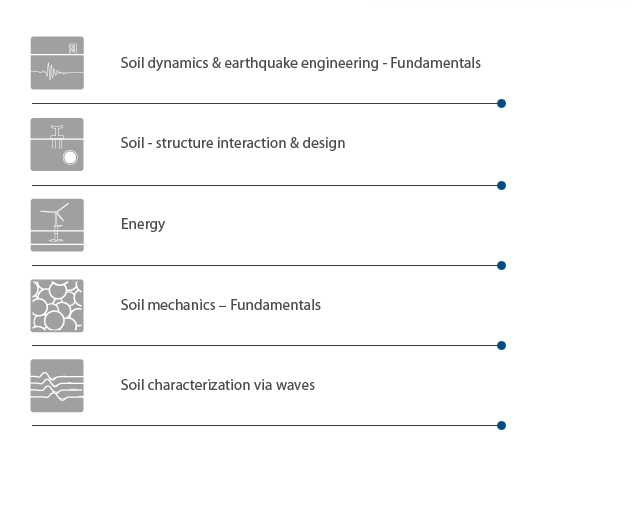Screen dimensions: 639x513
Task: Click the blue dot under Energy row
Action: (502, 266)
